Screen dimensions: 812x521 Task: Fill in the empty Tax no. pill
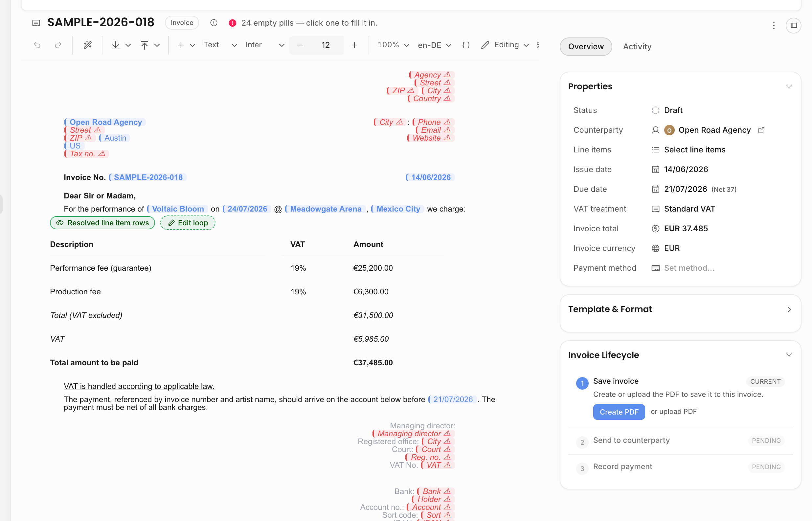tap(86, 154)
